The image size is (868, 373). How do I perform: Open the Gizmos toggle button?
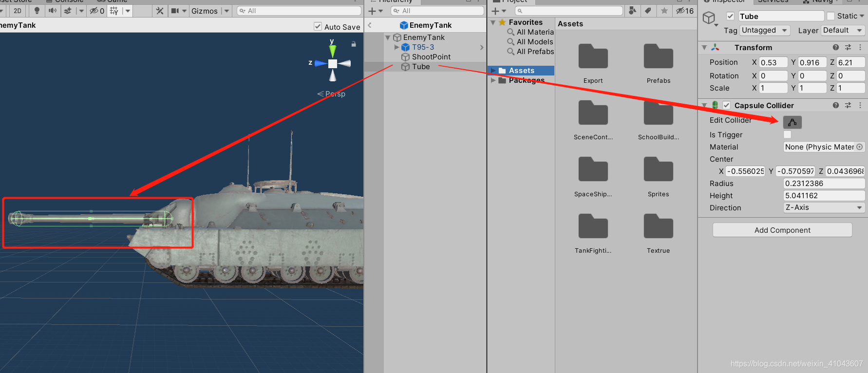point(205,11)
